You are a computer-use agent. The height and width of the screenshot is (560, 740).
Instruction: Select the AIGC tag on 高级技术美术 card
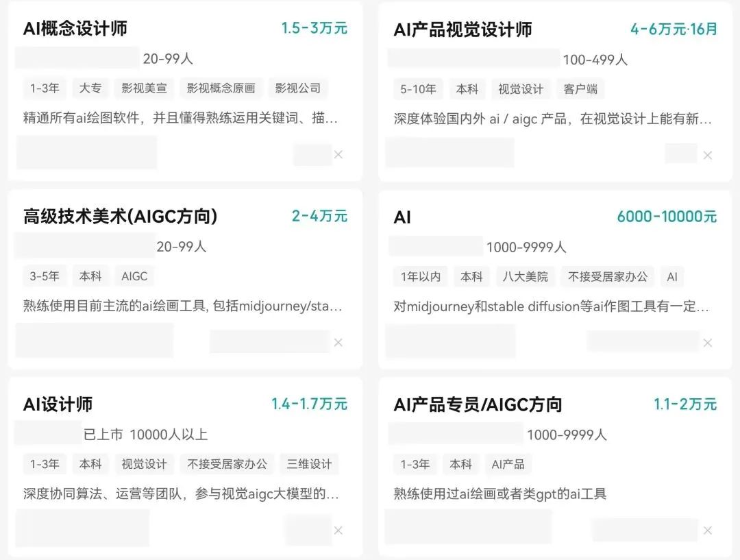click(135, 276)
